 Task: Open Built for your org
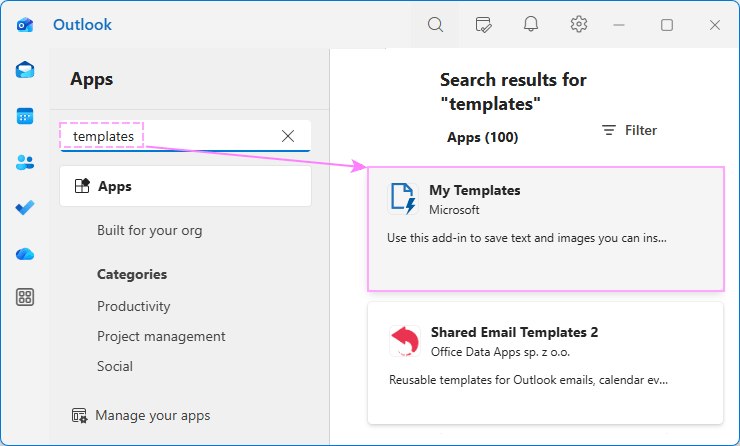150,230
